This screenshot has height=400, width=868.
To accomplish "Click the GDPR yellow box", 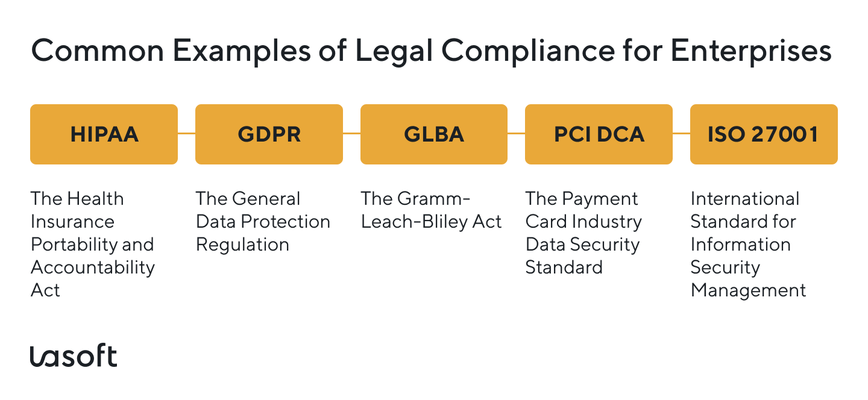I will (269, 134).
